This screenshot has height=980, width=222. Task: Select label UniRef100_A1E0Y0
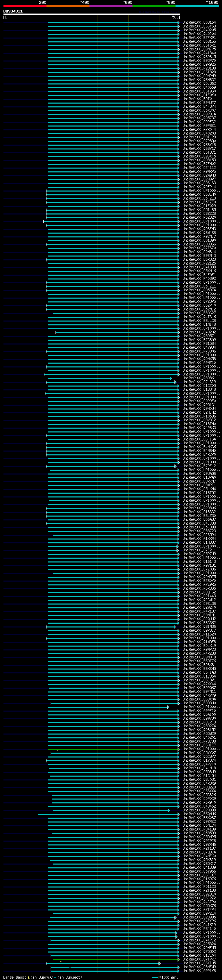199,95
